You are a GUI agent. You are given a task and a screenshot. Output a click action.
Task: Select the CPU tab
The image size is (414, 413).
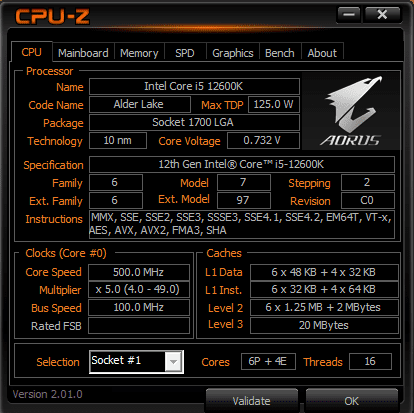click(32, 52)
